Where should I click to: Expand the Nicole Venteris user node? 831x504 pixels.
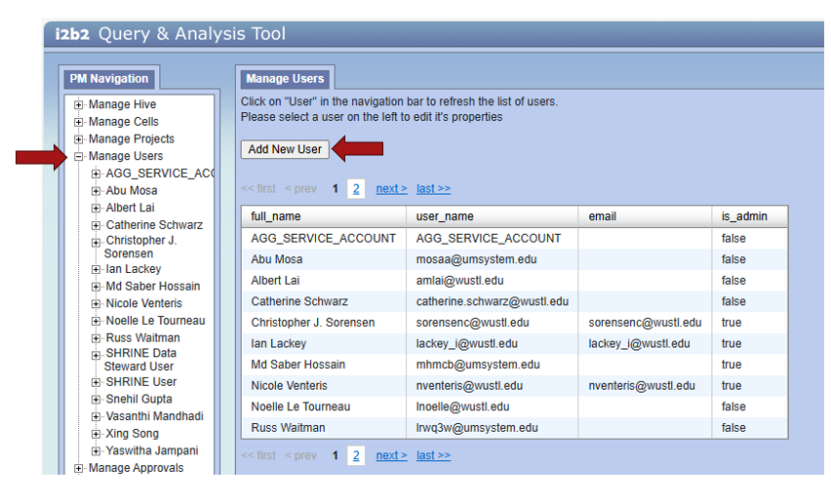[96, 304]
